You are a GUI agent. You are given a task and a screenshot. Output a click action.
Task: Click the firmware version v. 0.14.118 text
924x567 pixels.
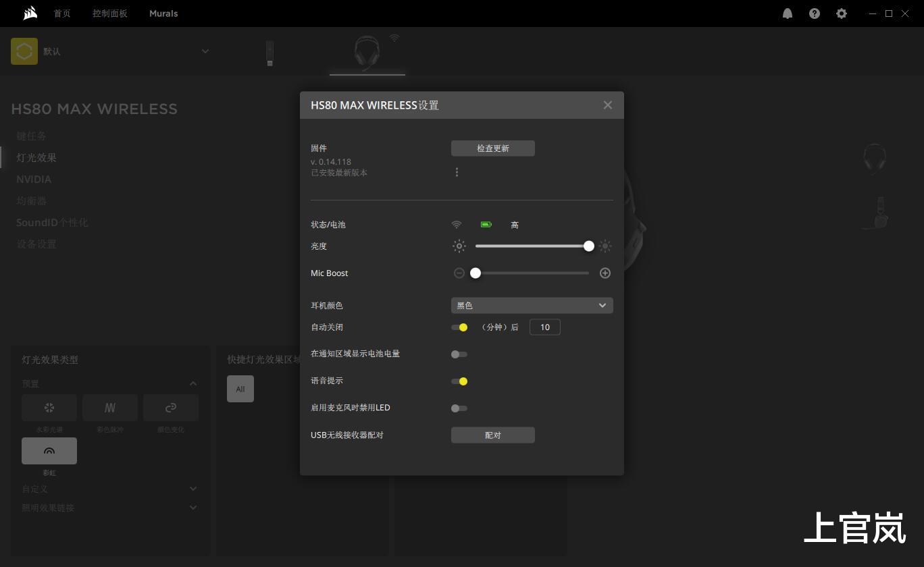click(331, 162)
